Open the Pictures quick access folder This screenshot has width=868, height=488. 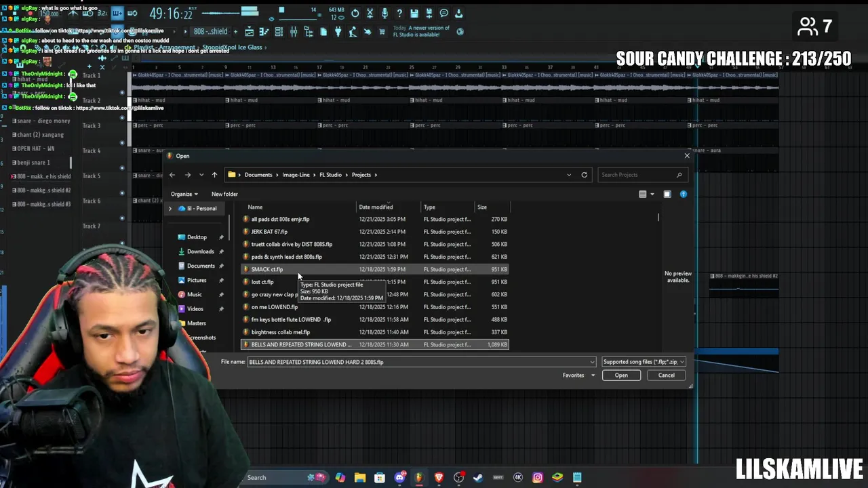pos(197,280)
